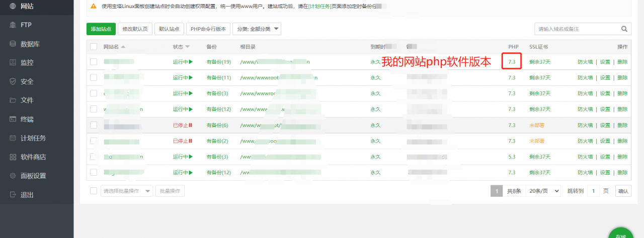The width and height of the screenshot is (644, 238).
Task: Click 永久 expiry in 有备份(11) row
Action: pos(376,78)
